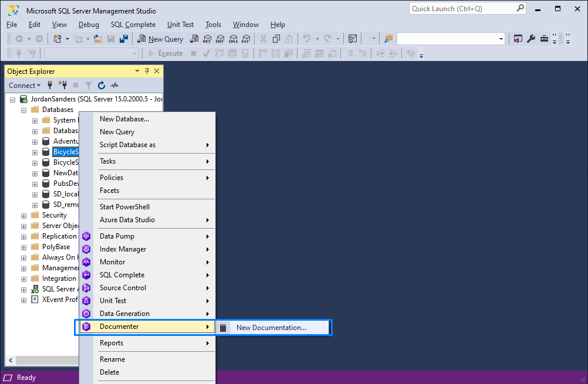Click the Redo arrow icon
Screen dimensions: 588x384
[x=327, y=39]
